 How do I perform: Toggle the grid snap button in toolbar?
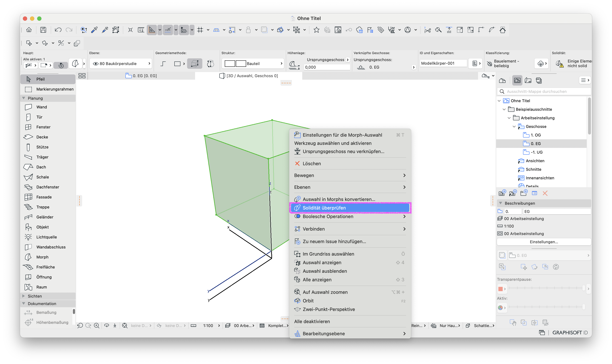pos(200,30)
